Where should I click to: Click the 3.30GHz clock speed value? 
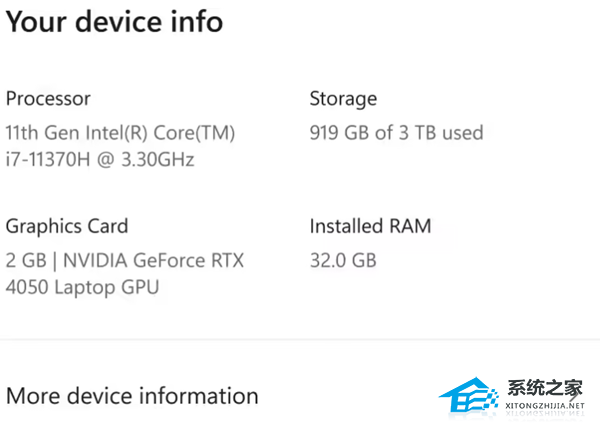[158, 159]
